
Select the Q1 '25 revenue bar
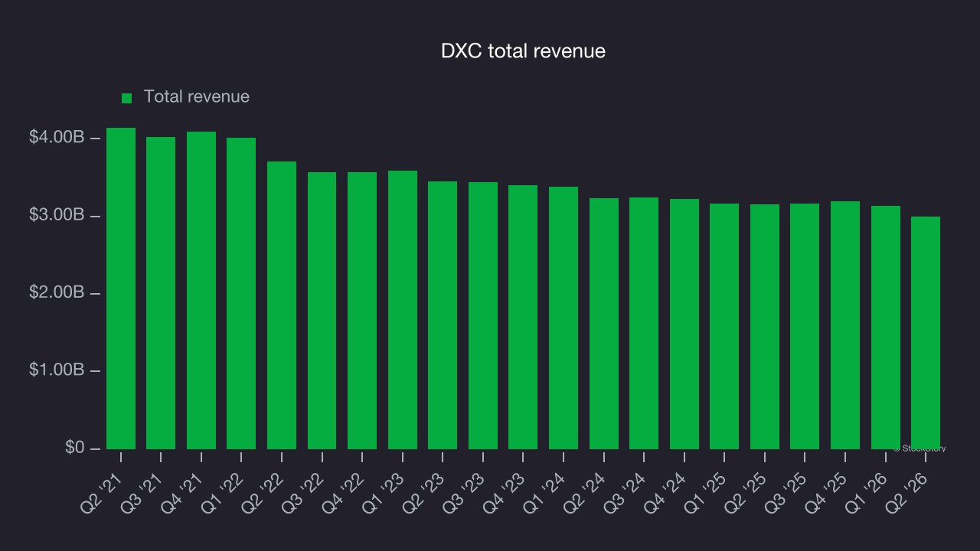(724, 327)
